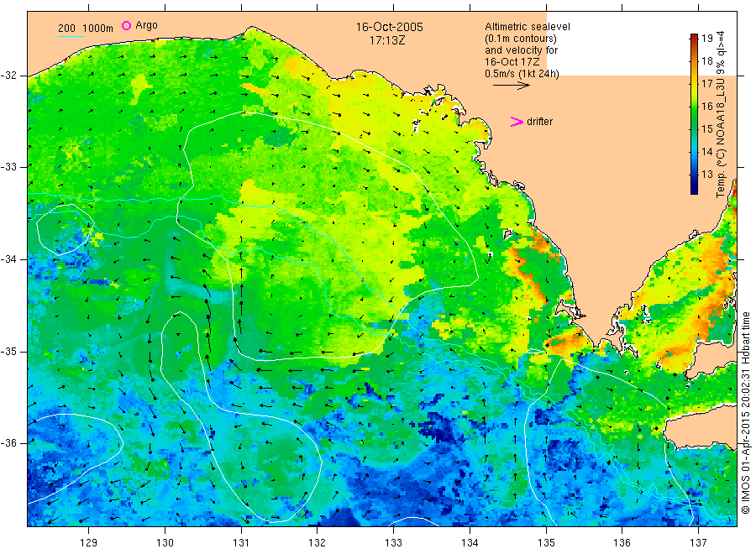Click 'and velocity for' caption line
This screenshot has height=554, width=756.
[521, 50]
